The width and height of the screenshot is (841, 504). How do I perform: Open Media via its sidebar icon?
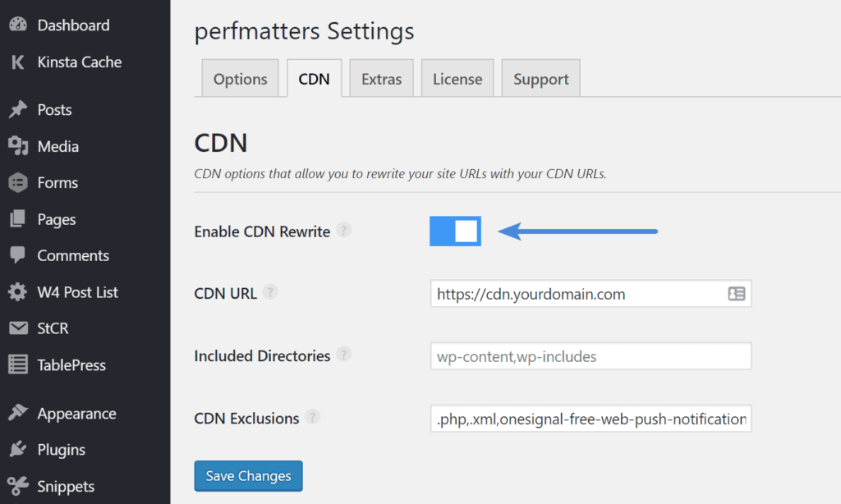pos(20,146)
